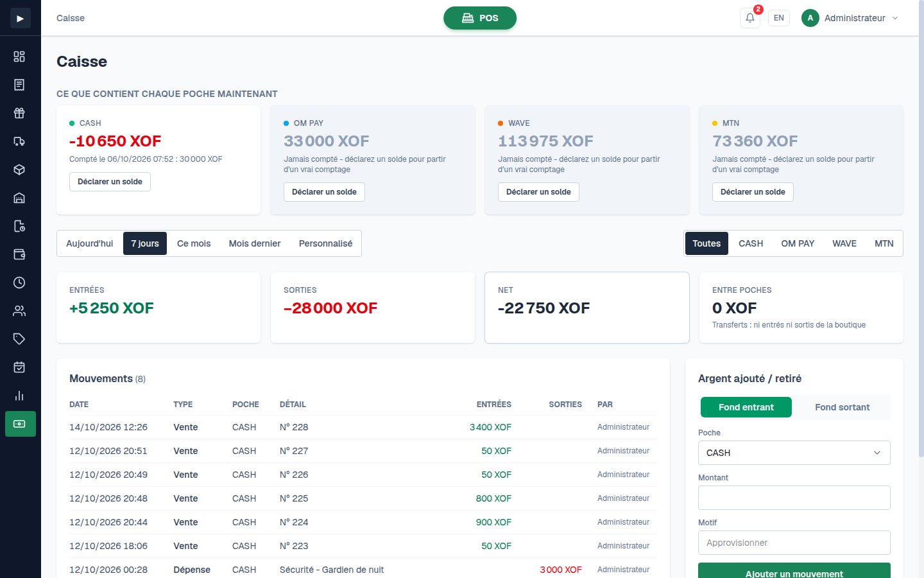Open the file with clock sidebar icon
The image size is (924, 578).
[19, 226]
